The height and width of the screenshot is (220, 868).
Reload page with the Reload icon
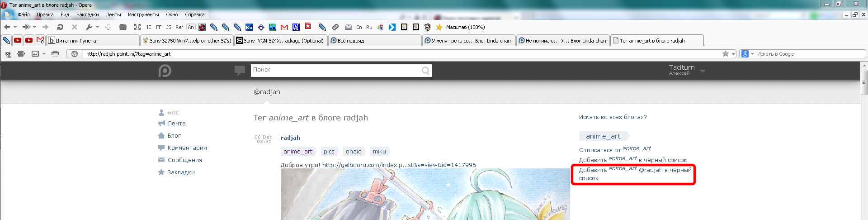click(x=60, y=27)
